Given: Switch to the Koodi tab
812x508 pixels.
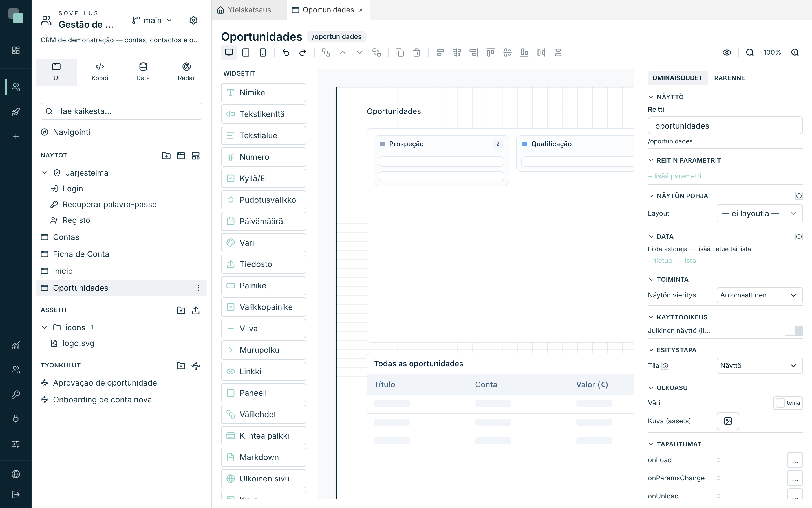Looking at the screenshot, I should [x=100, y=72].
